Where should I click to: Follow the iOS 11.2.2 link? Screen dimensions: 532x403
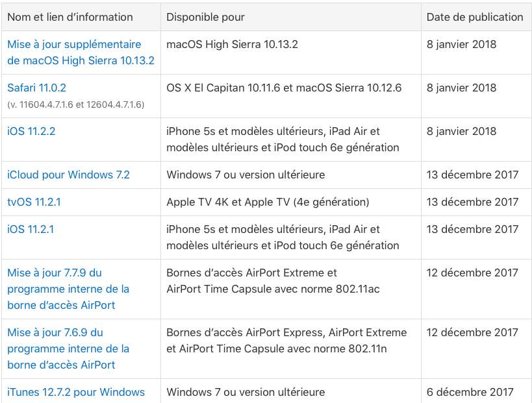(x=31, y=131)
